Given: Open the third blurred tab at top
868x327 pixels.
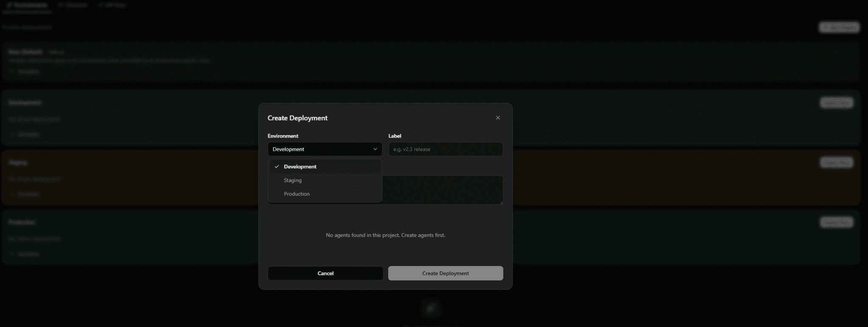Looking at the screenshot, I should pos(112,5).
